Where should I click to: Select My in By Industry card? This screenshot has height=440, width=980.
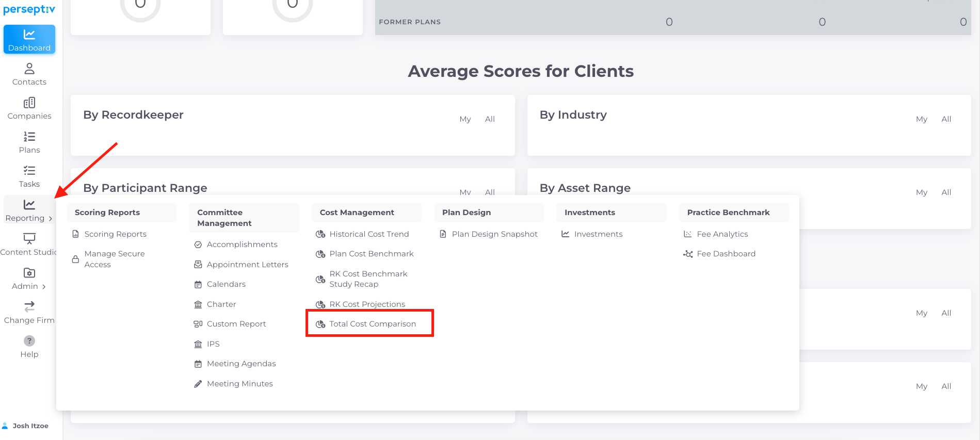[x=922, y=119]
